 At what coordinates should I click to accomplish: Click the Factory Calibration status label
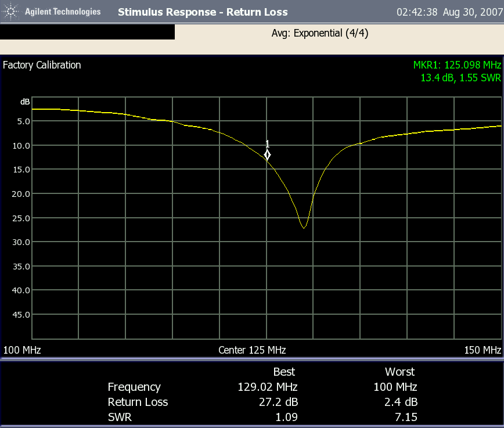42,65
